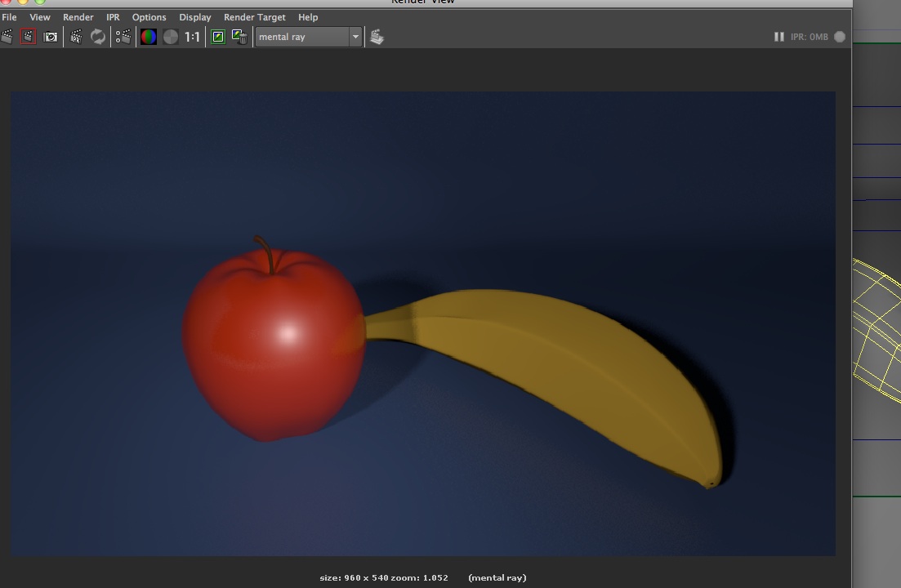Toggle the RGB channels display icon
This screenshot has height=588, width=901.
point(149,37)
